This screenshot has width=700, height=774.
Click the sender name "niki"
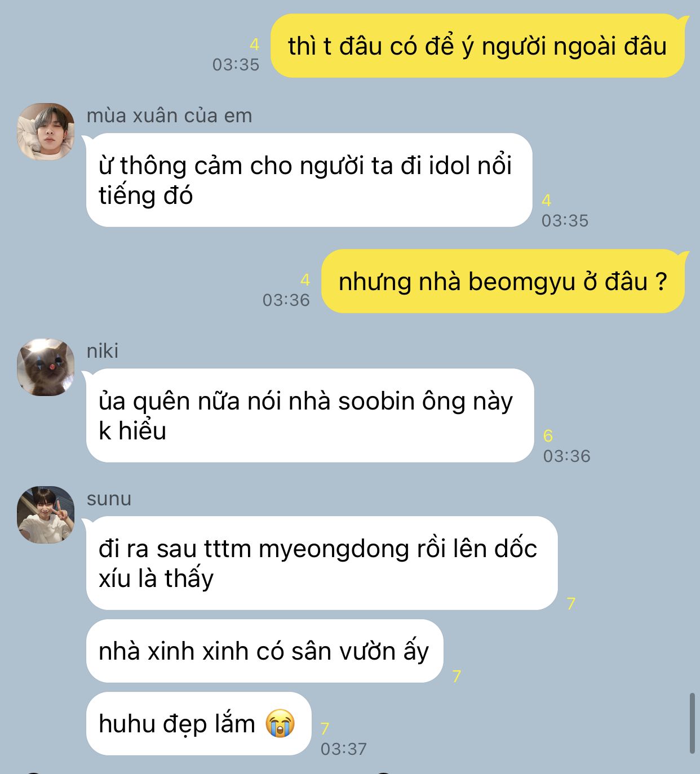click(103, 351)
